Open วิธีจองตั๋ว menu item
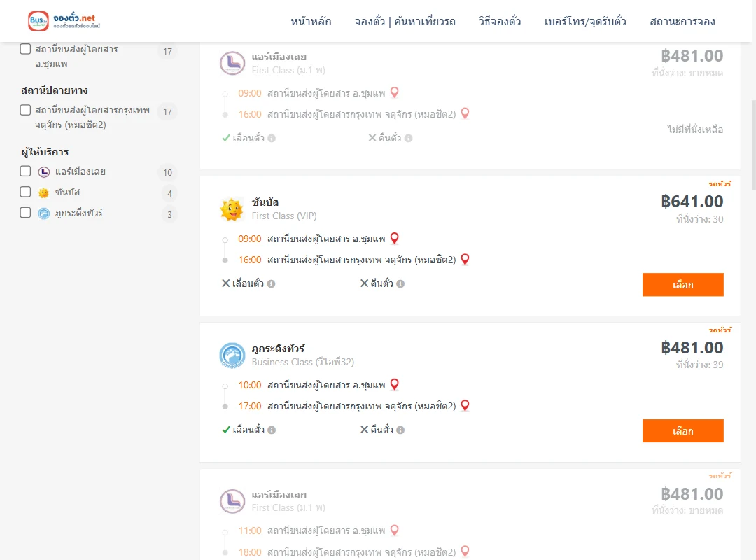Viewport: 756px width, 560px height. click(500, 21)
